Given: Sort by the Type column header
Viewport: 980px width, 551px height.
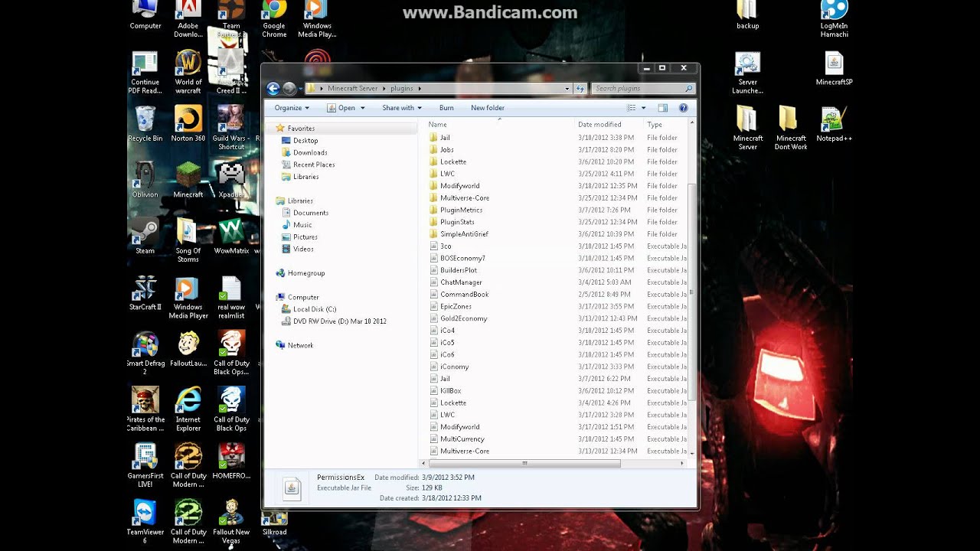Looking at the screenshot, I should [x=655, y=124].
